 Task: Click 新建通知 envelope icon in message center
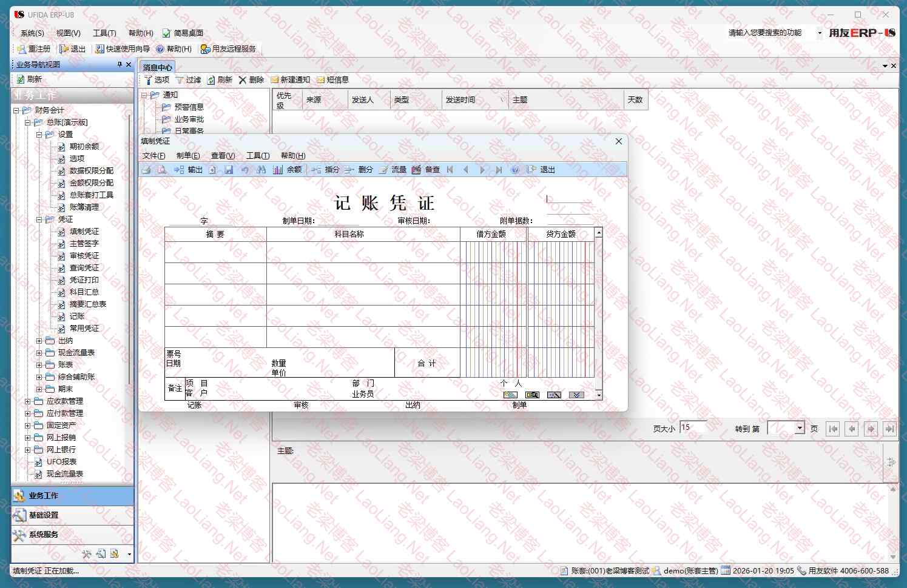(290, 79)
